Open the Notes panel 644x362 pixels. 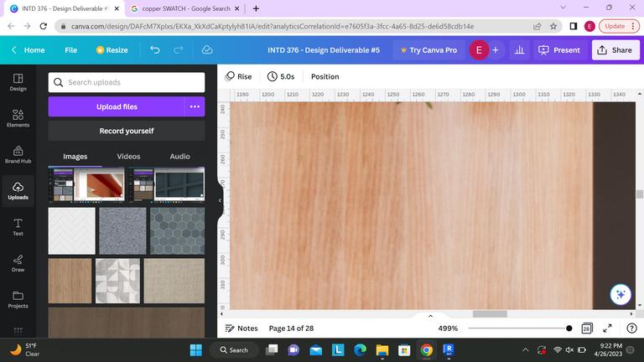(241, 328)
